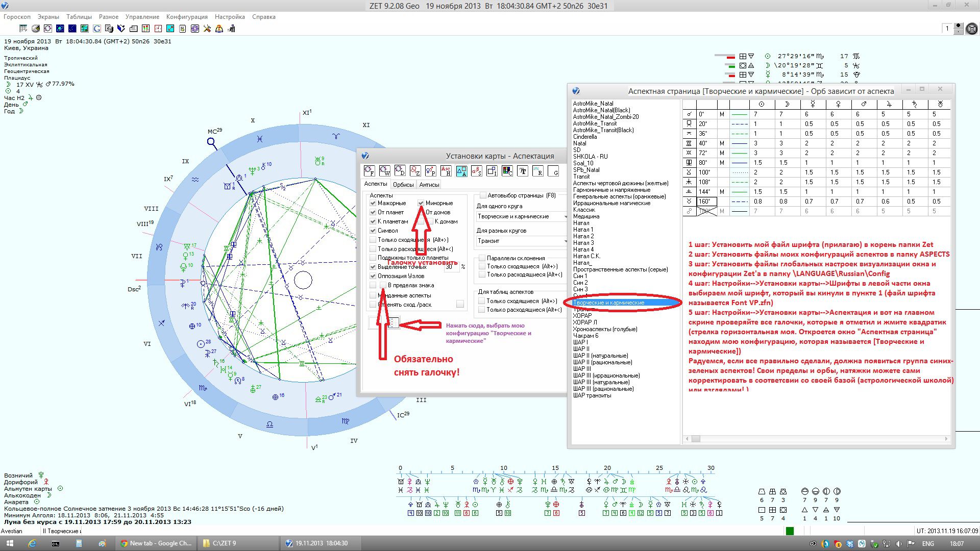Toggle the Минорные checkbox
This screenshot has width=980, height=551.
click(421, 203)
